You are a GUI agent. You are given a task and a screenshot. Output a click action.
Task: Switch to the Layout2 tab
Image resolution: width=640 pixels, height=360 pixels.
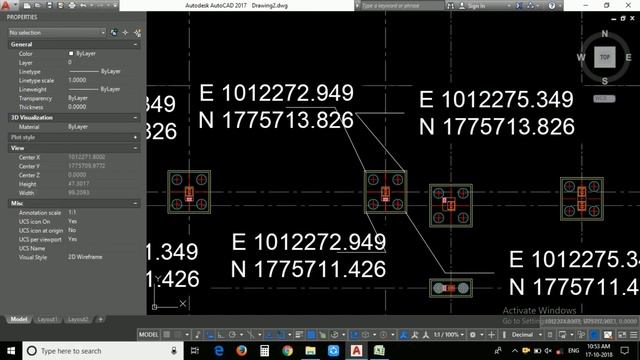click(78, 319)
